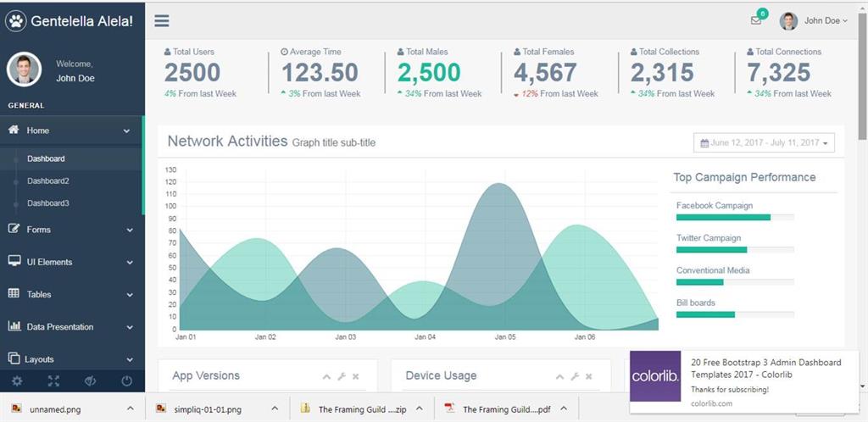Click the sidebar John Doe profile photo

(24, 69)
